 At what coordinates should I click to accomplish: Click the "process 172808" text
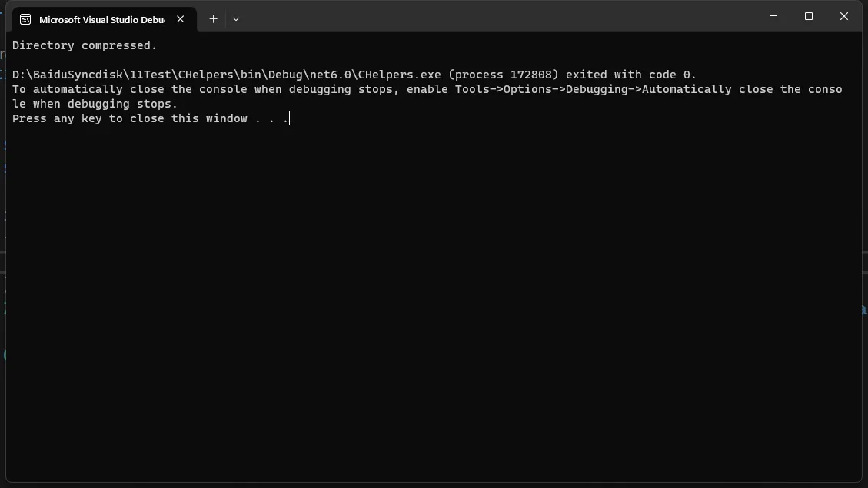(504, 75)
